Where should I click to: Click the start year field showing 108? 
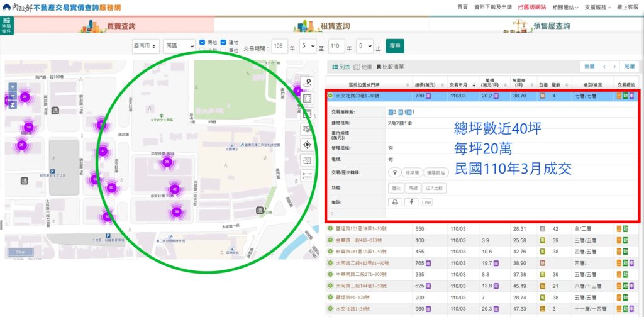pyautogui.click(x=280, y=47)
